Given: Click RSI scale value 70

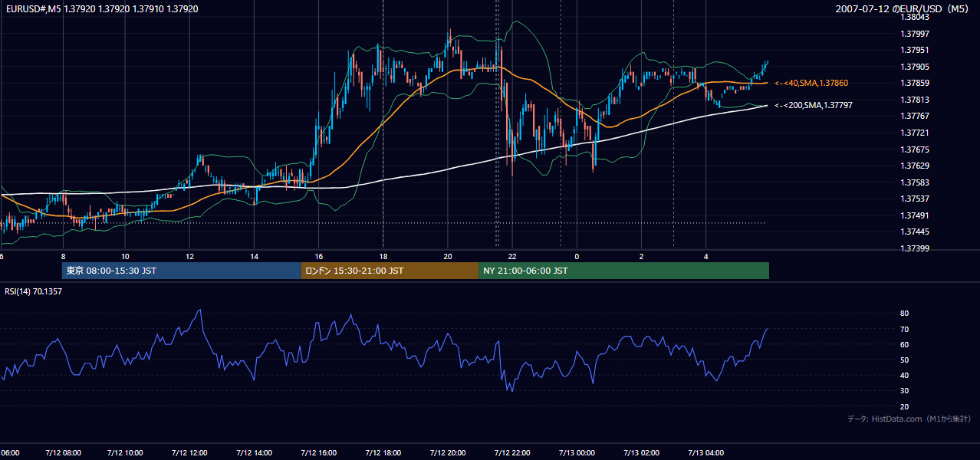Looking at the screenshot, I should [905, 329].
